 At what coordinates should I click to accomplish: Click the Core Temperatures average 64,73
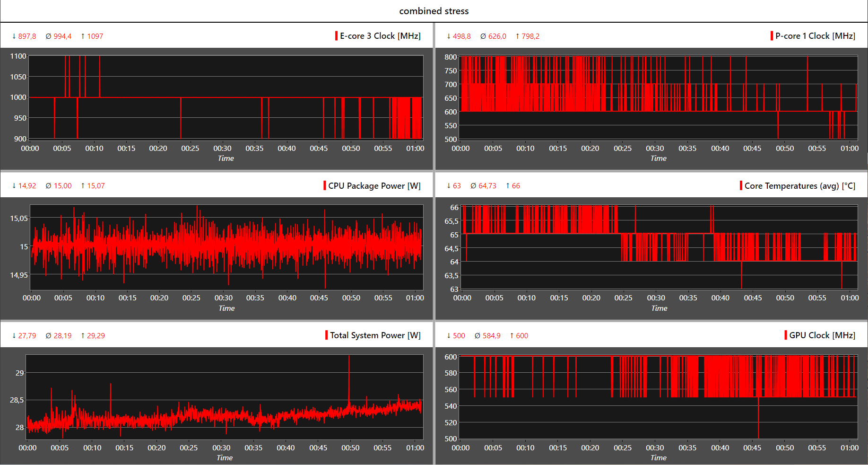click(487, 185)
